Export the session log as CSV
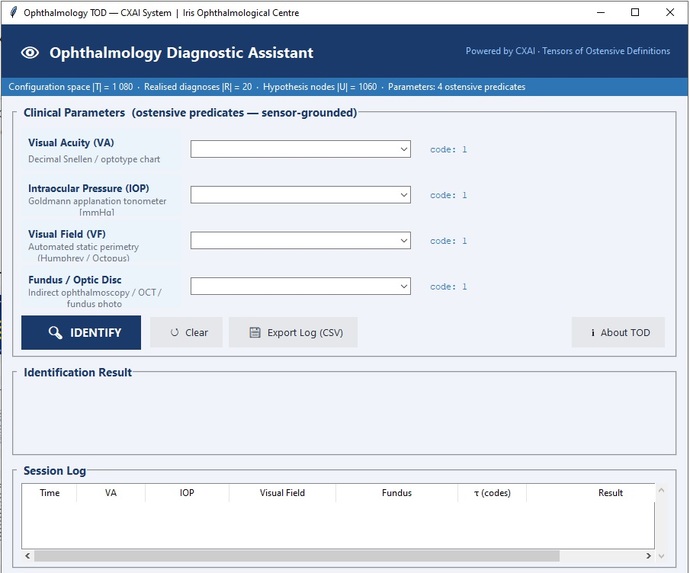Viewport: 690px width, 573px height. [293, 333]
